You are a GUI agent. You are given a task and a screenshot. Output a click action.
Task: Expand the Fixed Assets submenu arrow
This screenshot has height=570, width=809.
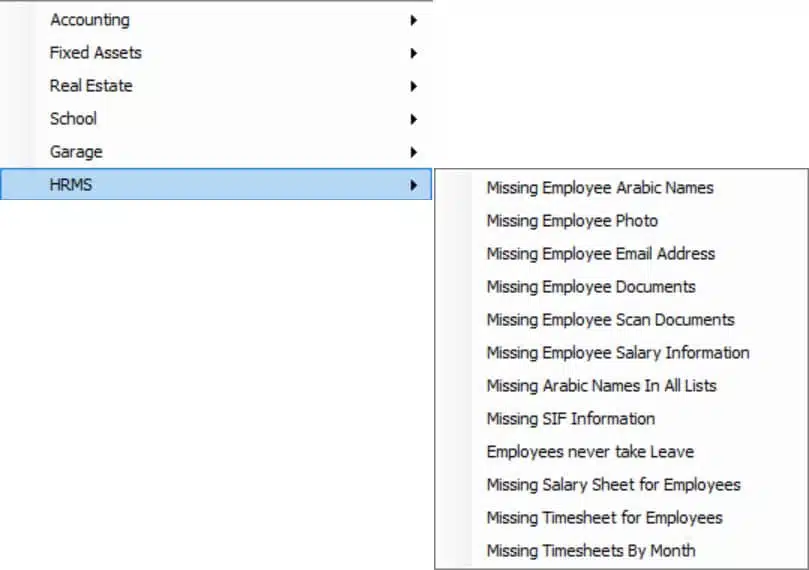coord(413,53)
